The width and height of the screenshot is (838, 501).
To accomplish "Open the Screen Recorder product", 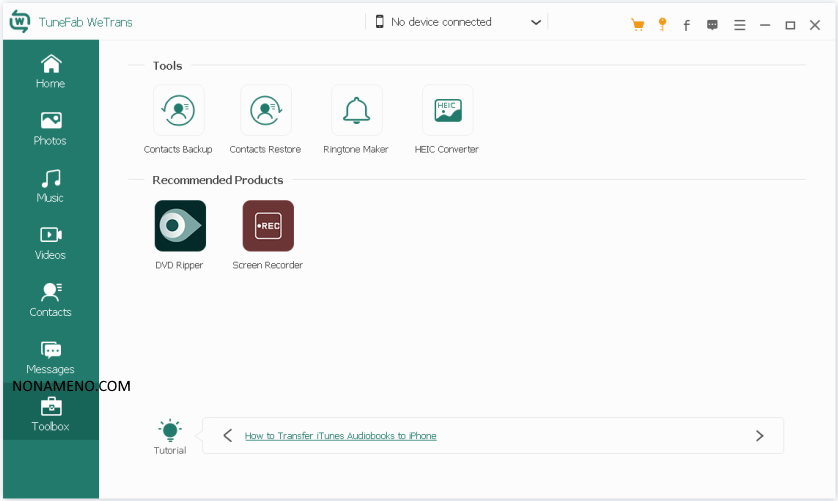I will [x=268, y=226].
